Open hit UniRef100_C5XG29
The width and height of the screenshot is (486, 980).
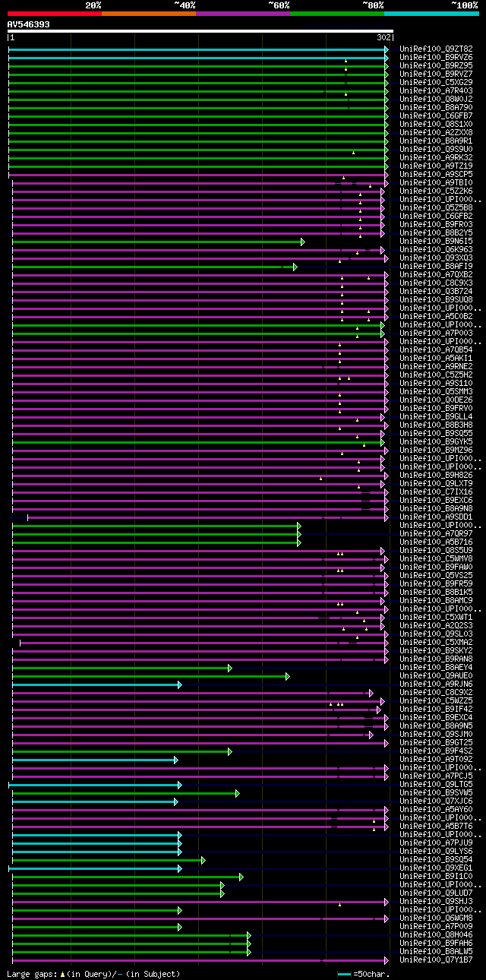click(436, 82)
